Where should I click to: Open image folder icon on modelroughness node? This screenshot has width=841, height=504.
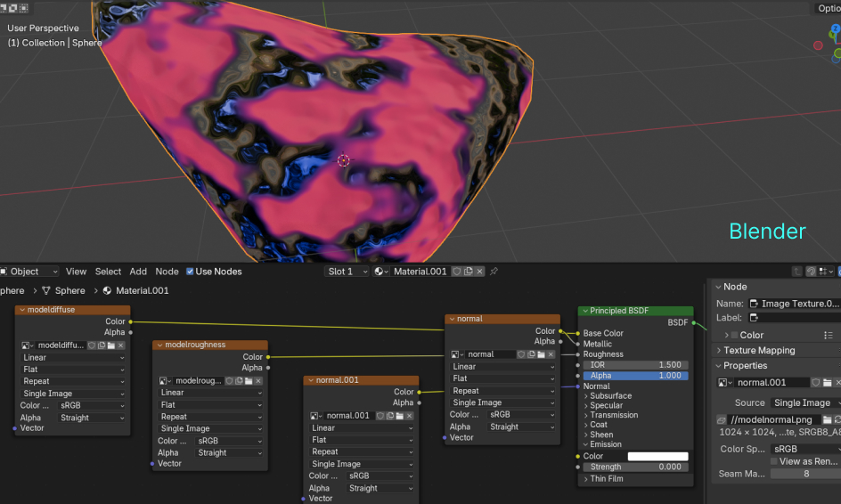point(250,380)
